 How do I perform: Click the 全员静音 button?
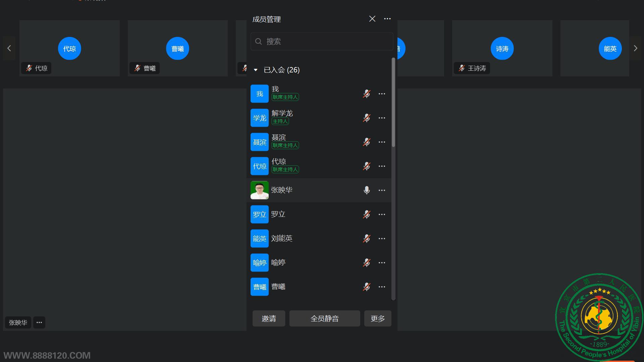[x=324, y=318]
